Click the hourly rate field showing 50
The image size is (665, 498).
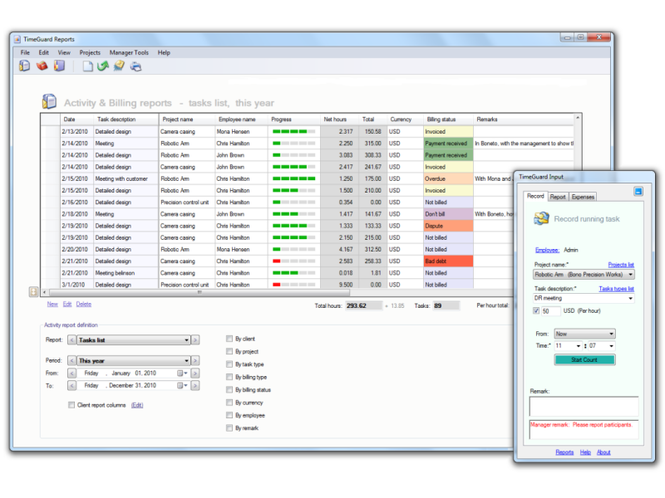pyautogui.click(x=550, y=311)
